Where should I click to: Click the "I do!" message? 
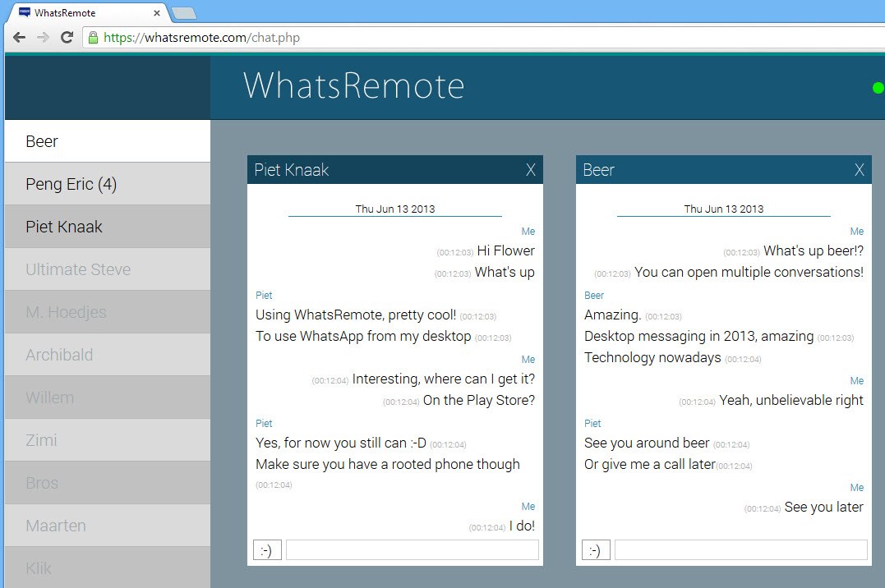click(x=522, y=526)
